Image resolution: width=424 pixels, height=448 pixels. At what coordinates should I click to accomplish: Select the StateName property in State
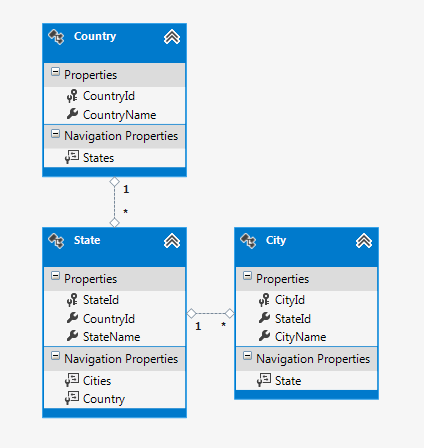click(111, 337)
